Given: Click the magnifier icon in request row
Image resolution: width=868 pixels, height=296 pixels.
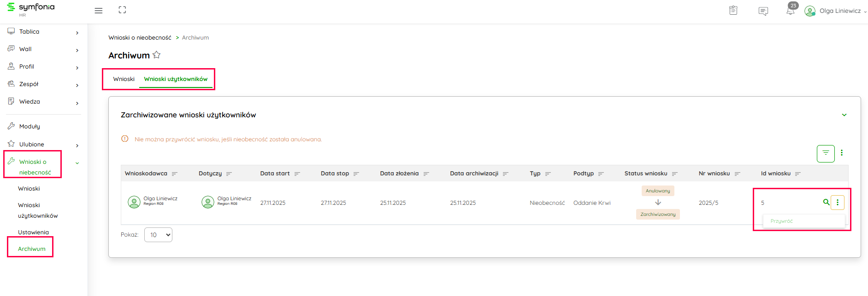Looking at the screenshot, I should [x=826, y=202].
